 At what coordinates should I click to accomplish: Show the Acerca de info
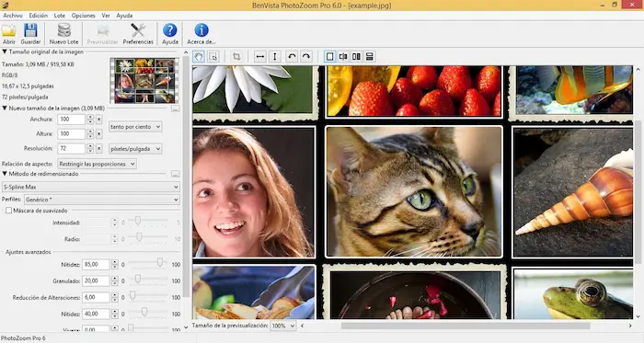201,34
